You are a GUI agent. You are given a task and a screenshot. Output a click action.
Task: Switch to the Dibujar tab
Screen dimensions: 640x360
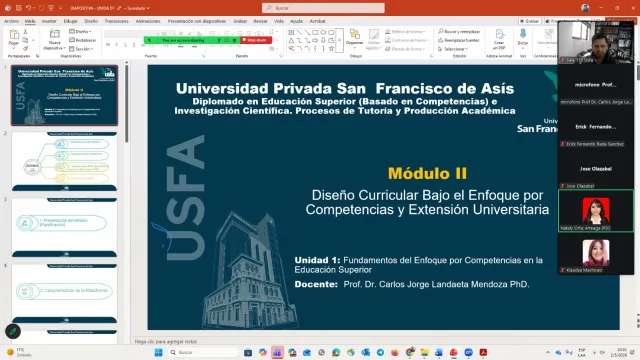70,21
